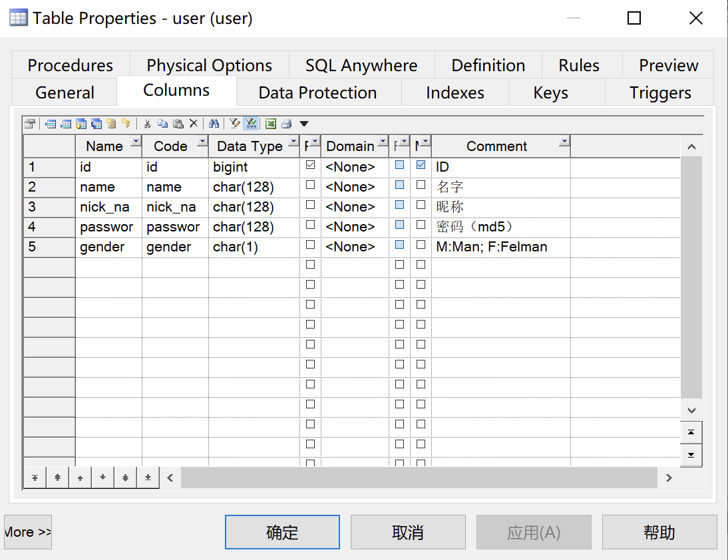Open Find with the binoculars icon
Viewport: 728px width, 560px height.
coord(214,124)
